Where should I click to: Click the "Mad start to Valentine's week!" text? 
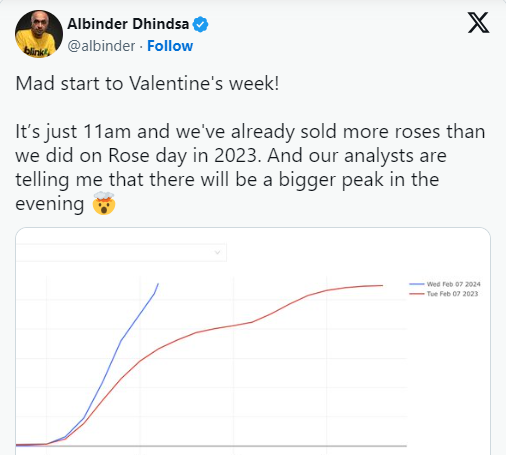point(147,83)
